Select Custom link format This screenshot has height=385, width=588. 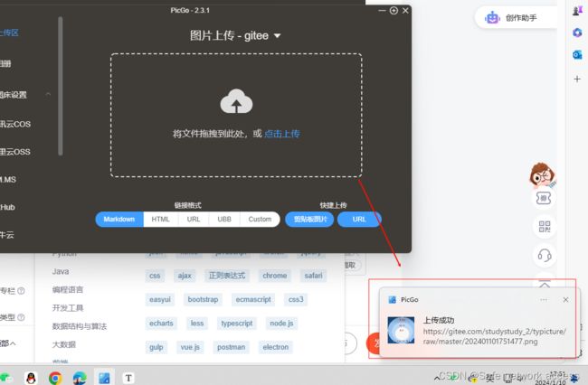coord(260,219)
